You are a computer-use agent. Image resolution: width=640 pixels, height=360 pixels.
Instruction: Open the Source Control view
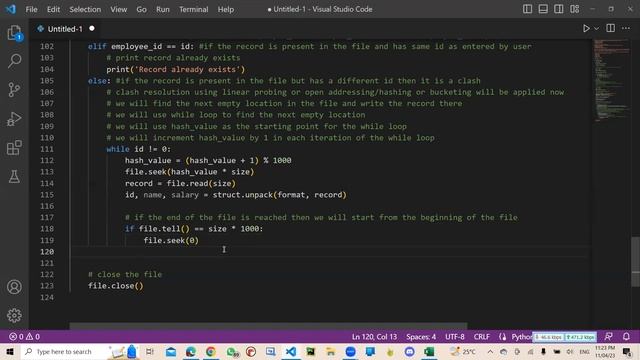pos(14,90)
